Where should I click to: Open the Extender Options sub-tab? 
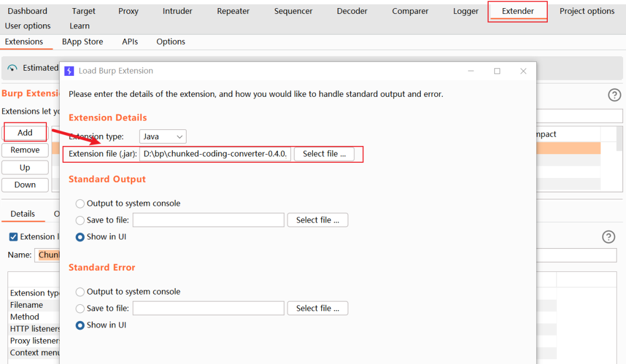click(x=170, y=42)
